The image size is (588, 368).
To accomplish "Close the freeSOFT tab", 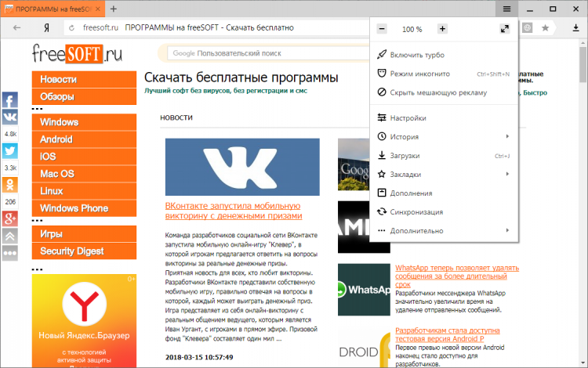I will (x=98, y=9).
